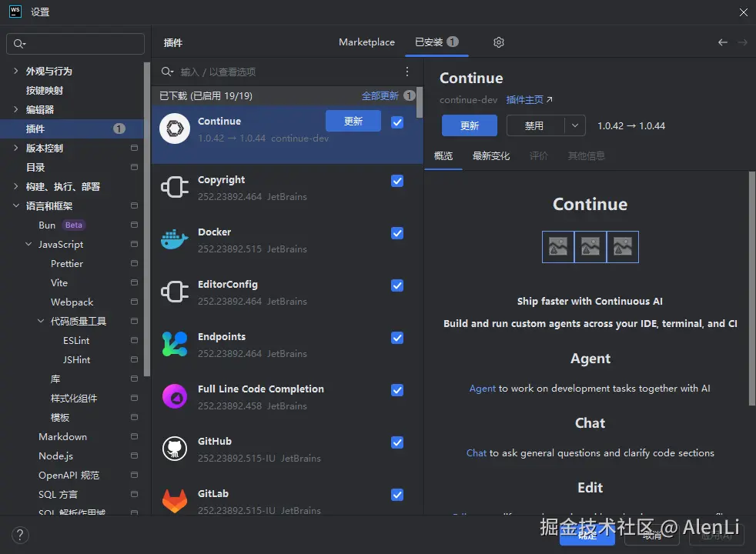Click the project-level icon beside Vite
Screen dimensions: 756x554
coord(134,282)
